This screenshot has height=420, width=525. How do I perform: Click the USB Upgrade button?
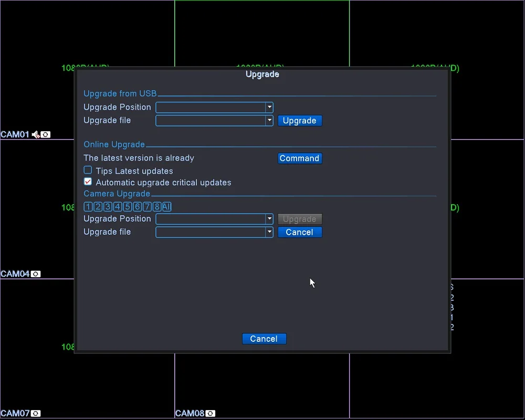click(x=300, y=121)
